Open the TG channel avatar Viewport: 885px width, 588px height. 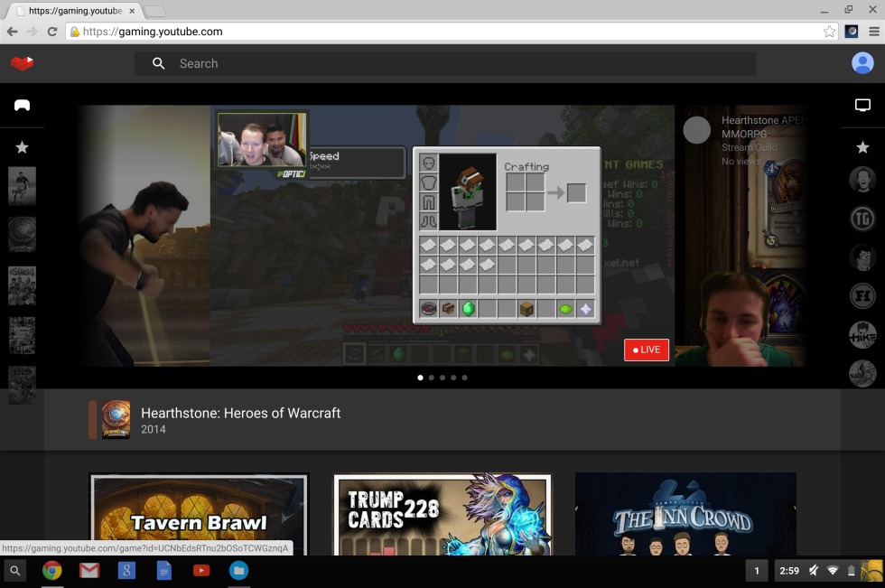[862, 219]
